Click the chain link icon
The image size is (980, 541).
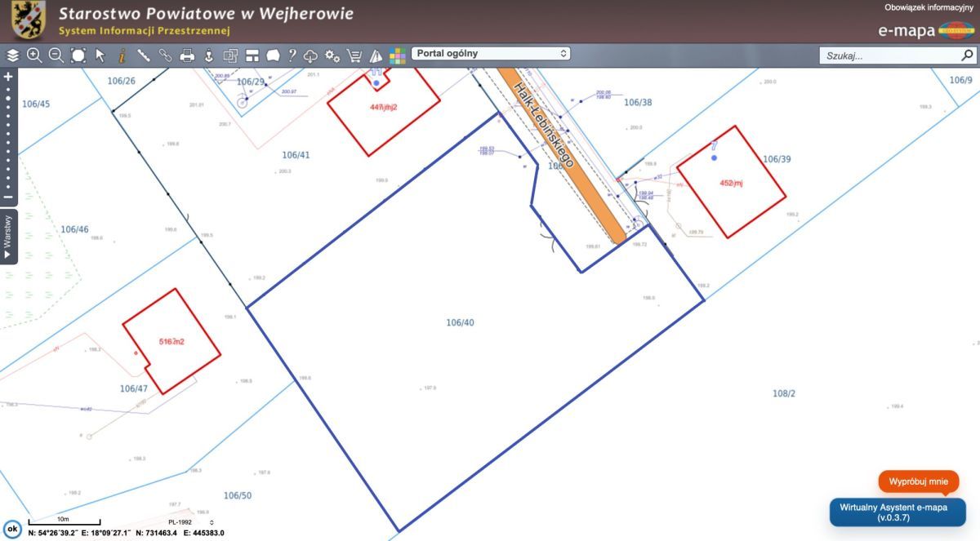coord(165,55)
